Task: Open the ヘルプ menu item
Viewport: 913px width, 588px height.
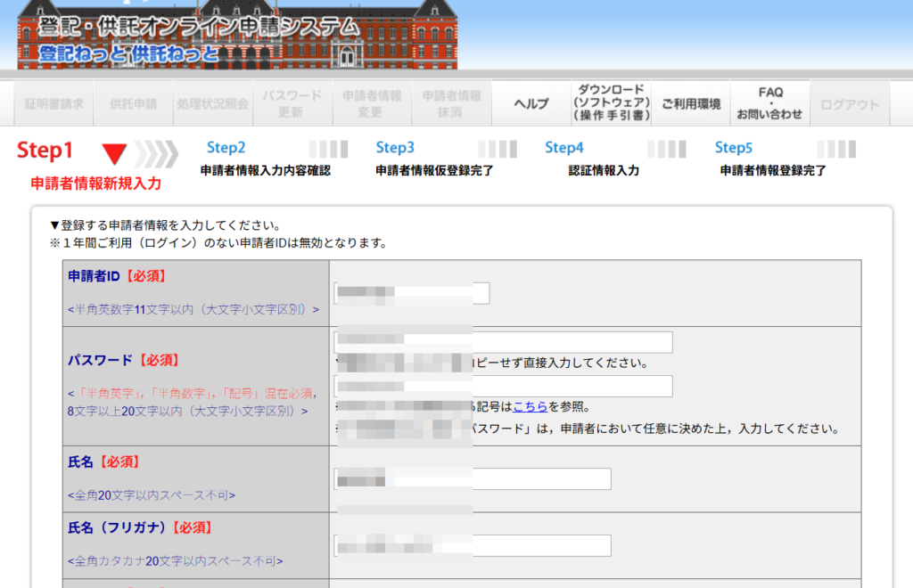Action: [531, 104]
